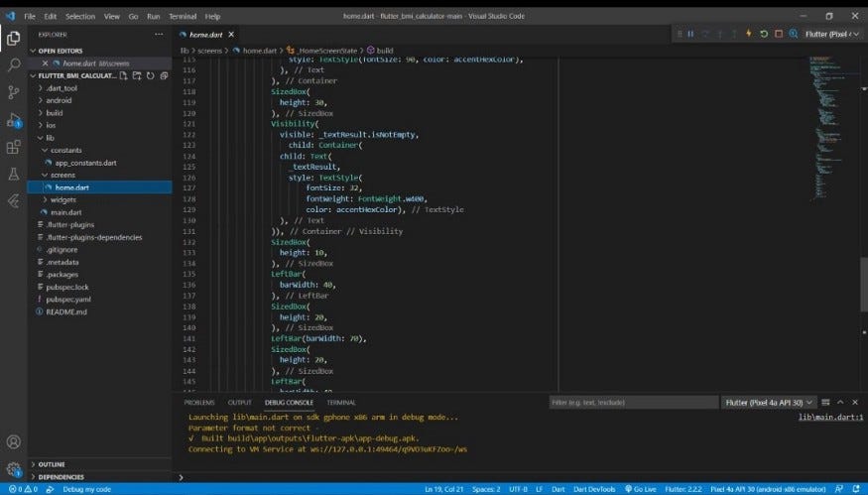Click the Go Live status bar button
This screenshot has width=868, height=495.
pos(641,489)
